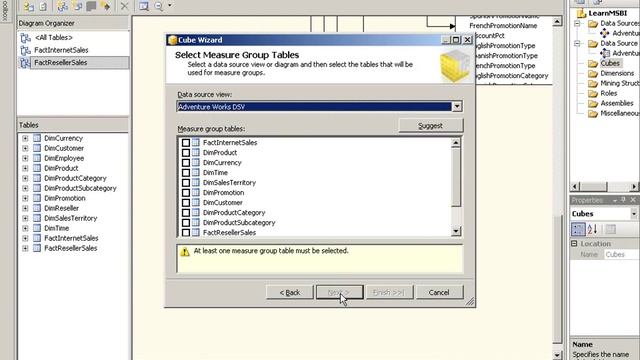This screenshot has height=360, width=640.
Task: Click the Categorized view icon in Properties
Action: click(578, 229)
